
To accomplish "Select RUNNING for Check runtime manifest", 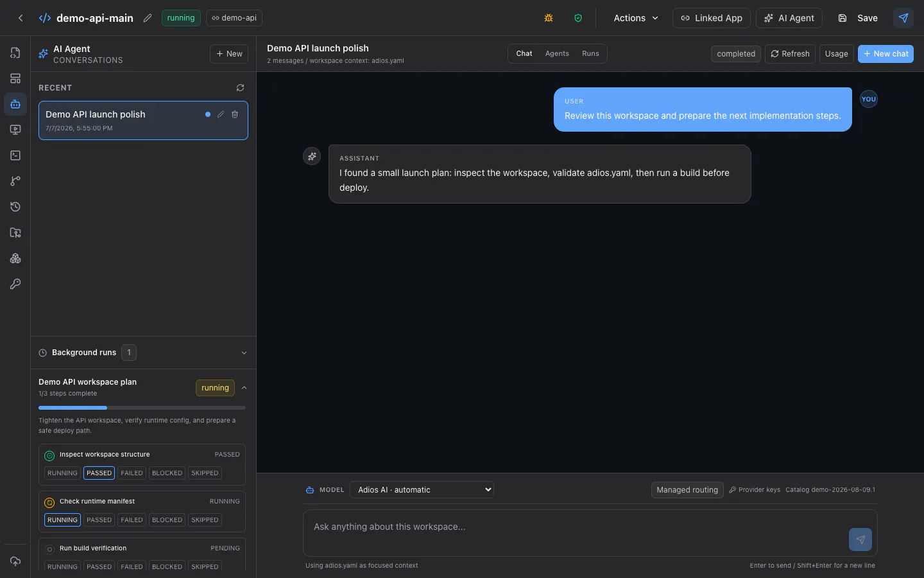I will click(62, 520).
